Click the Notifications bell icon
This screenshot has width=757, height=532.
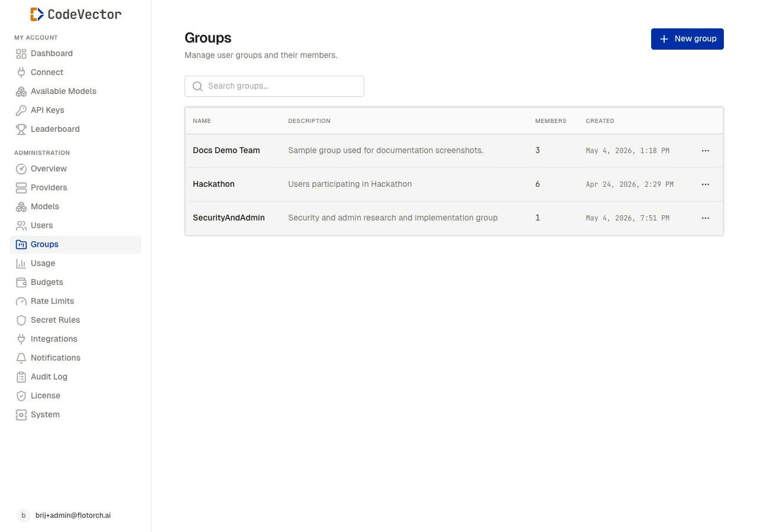click(x=21, y=358)
